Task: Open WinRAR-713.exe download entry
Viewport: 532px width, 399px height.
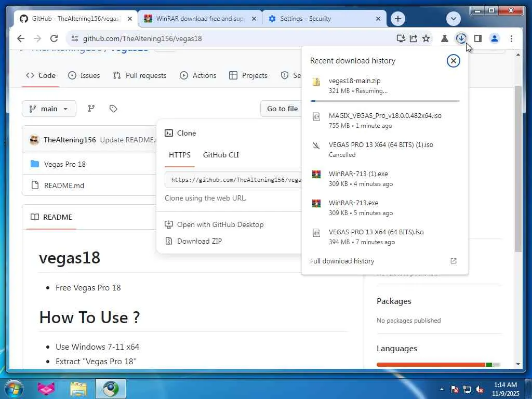Action: (385, 208)
